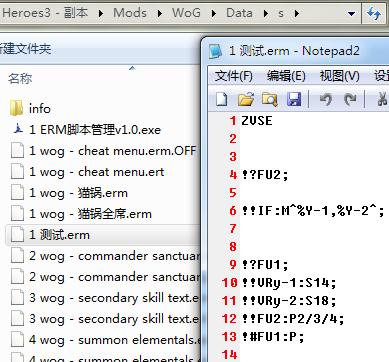
Task: Select first 3 wog - secondary skill text file
Action: click(x=105, y=298)
